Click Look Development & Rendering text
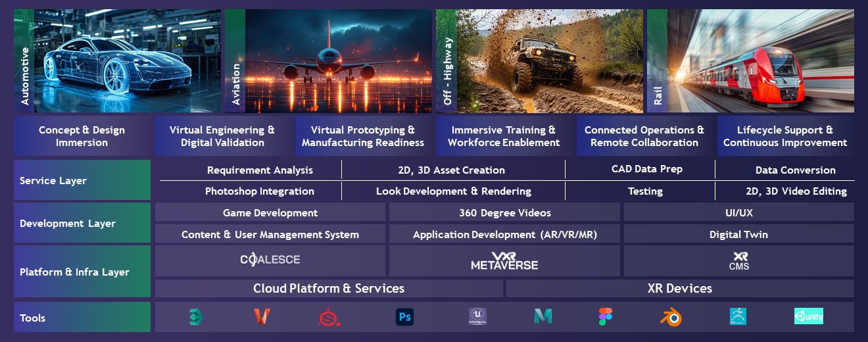868x342 pixels. click(454, 191)
